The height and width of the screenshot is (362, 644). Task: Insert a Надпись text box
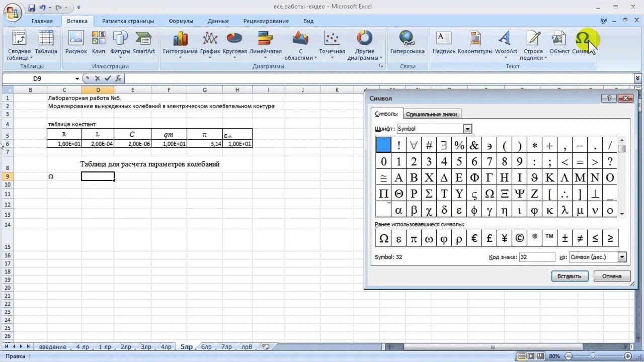[x=444, y=43]
